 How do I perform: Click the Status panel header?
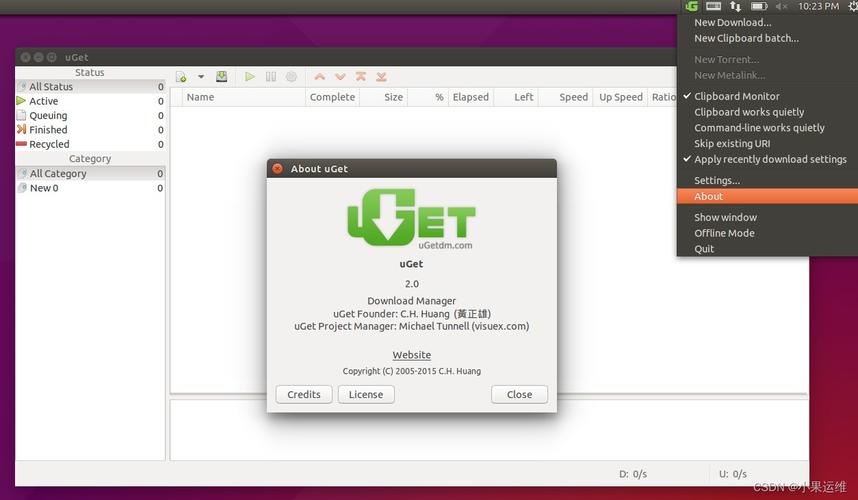pyautogui.click(x=90, y=72)
